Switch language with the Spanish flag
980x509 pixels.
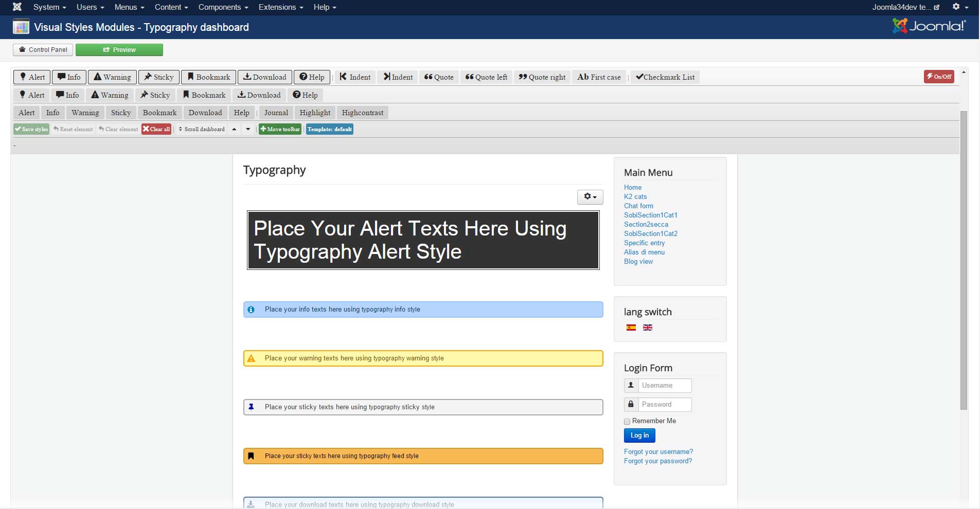[631, 328]
